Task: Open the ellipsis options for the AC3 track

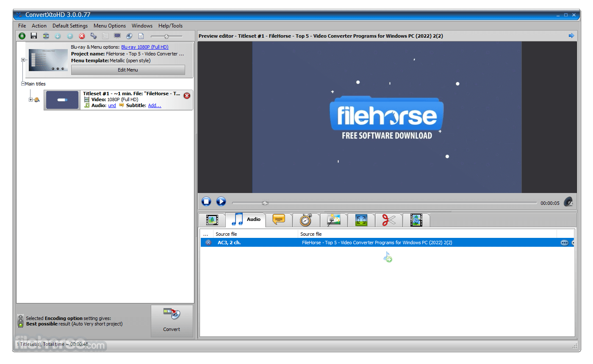Action: click(564, 243)
